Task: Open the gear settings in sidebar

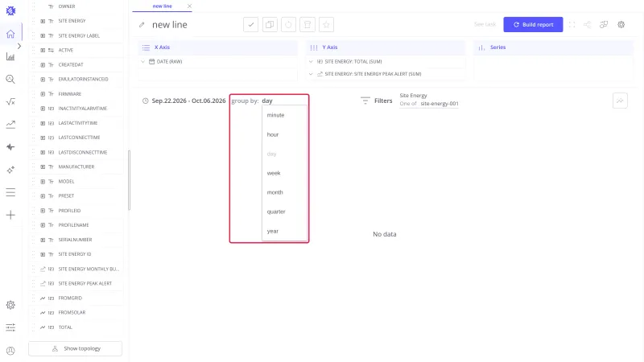Action: coord(10,305)
